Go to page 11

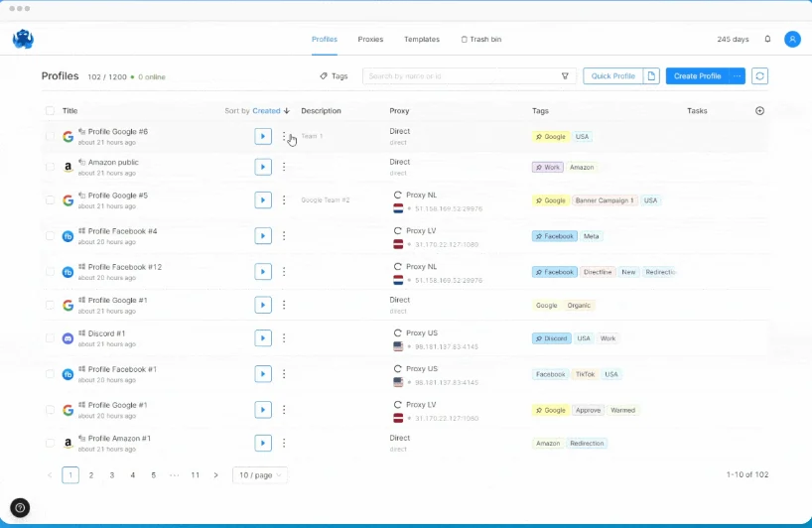[x=196, y=475]
